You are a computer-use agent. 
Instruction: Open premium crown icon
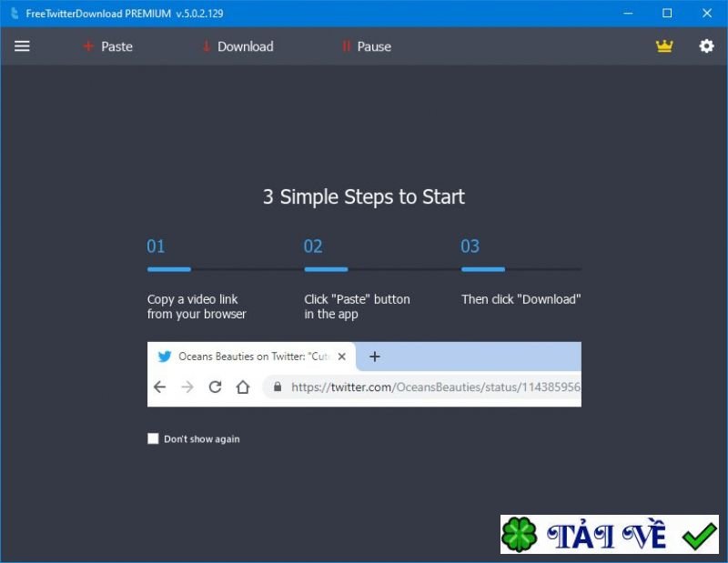664,46
